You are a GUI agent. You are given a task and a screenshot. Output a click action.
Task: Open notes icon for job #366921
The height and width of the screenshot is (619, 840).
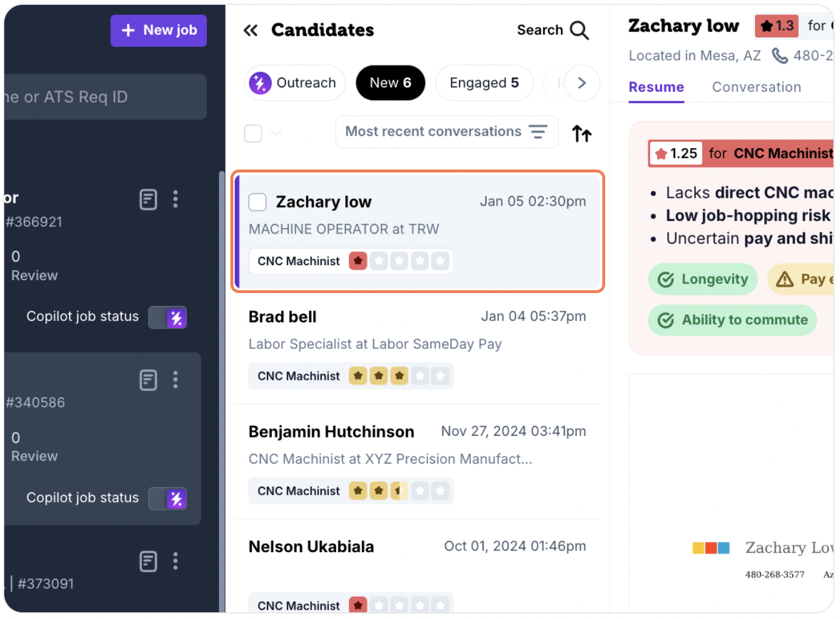(148, 199)
